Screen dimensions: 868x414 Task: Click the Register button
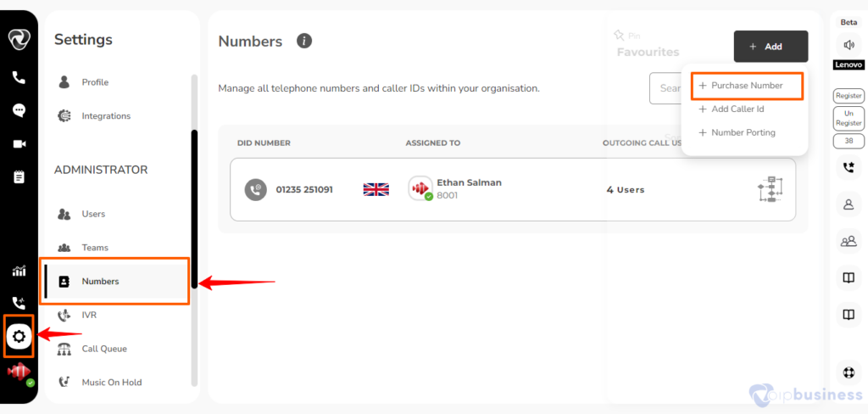pyautogui.click(x=849, y=96)
